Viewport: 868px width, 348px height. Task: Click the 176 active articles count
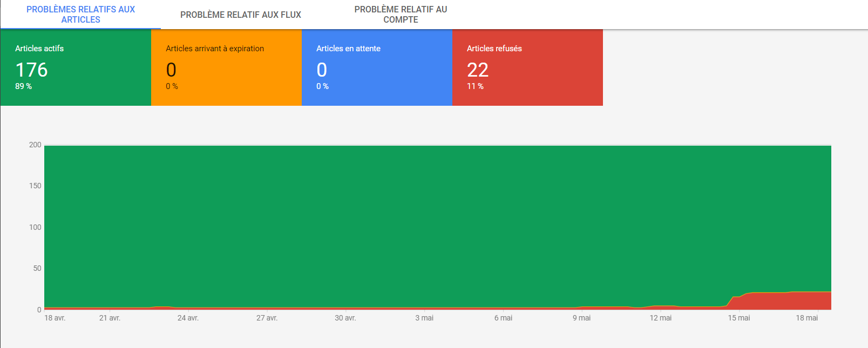click(31, 70)
